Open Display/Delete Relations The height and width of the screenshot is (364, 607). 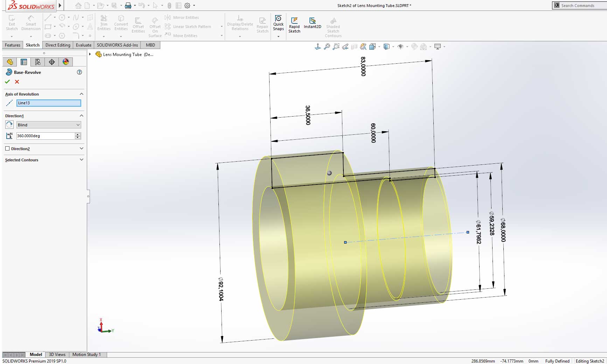coord(239,23)
